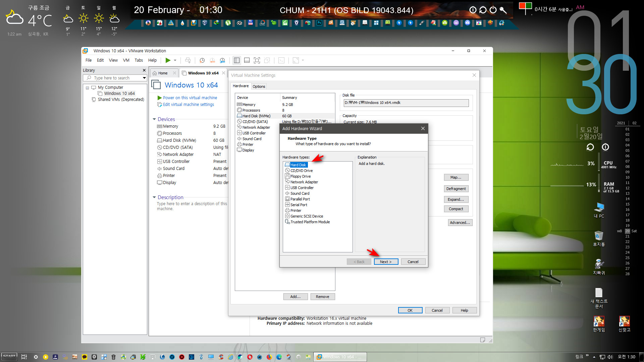Close the Library panel
This screenshot has width=644, height=362.
(144, 70)
